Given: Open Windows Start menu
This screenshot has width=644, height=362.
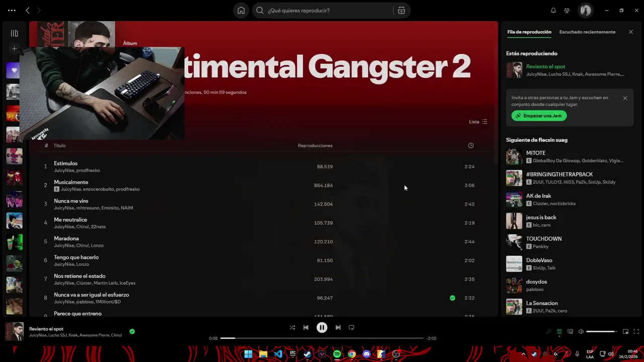Looking at the screenshot, I should tap(248, 354).
